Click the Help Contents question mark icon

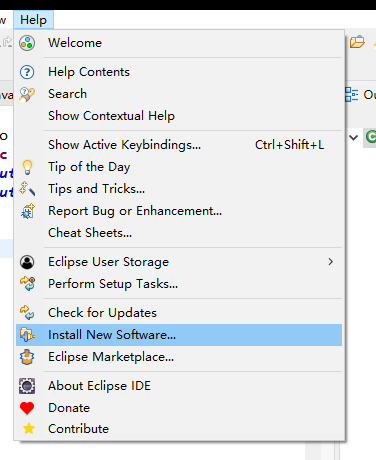coord(27,72)
